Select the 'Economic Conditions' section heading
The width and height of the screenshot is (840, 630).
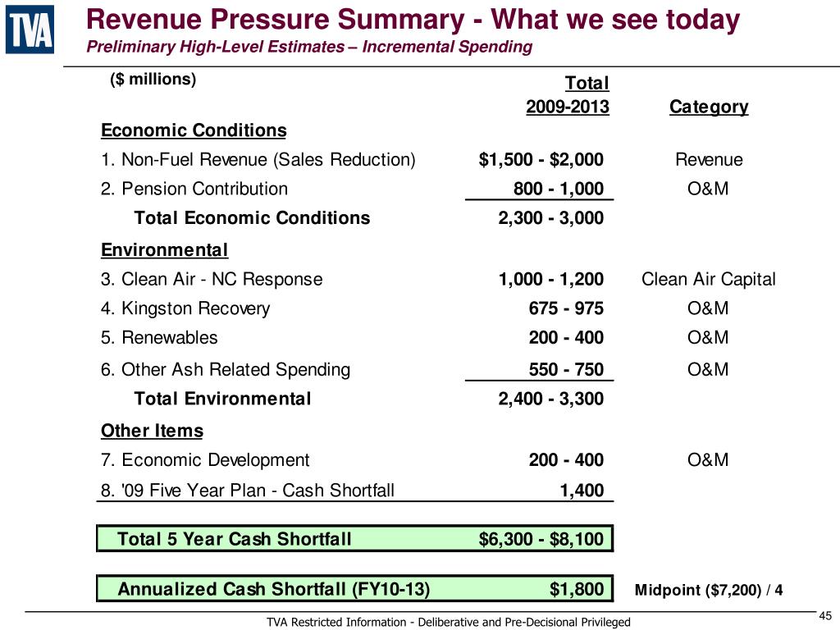coord(194,130)
